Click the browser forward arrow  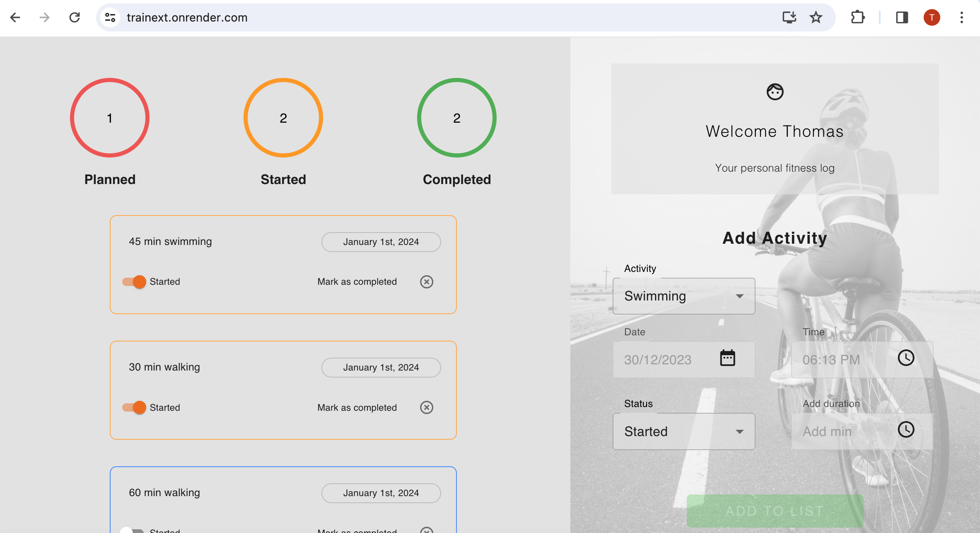pyautogui.click(x=45, y=17)
